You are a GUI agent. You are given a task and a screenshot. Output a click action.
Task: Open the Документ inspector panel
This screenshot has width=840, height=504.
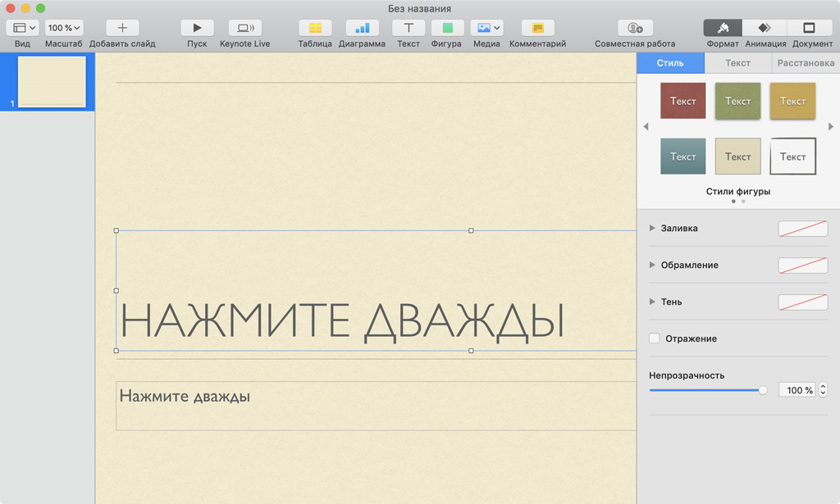click(810, 28)
